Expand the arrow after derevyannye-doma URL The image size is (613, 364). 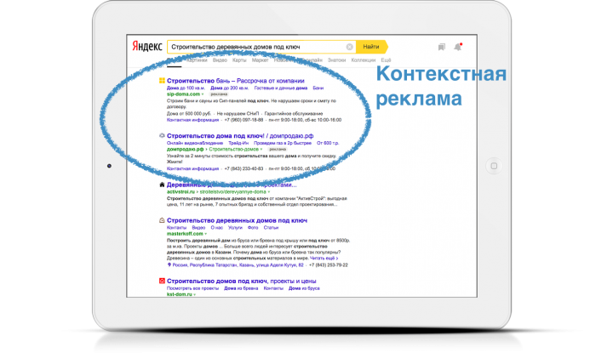pos(268,191)
